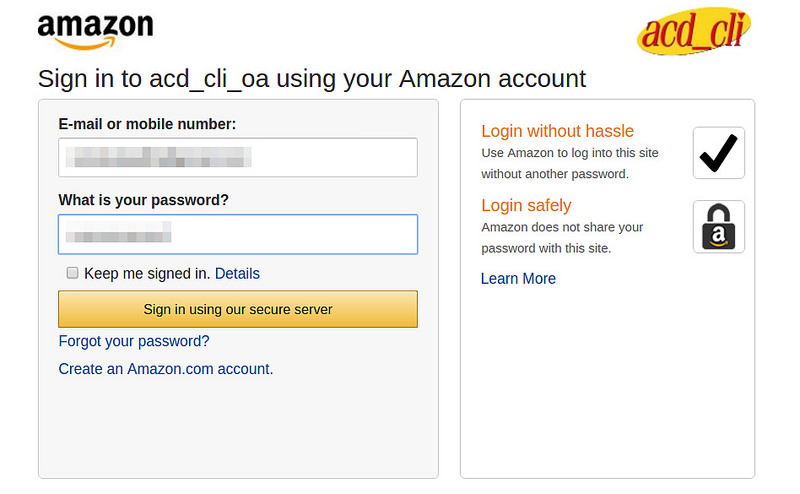Focus the password input field

tap(237, 234)
